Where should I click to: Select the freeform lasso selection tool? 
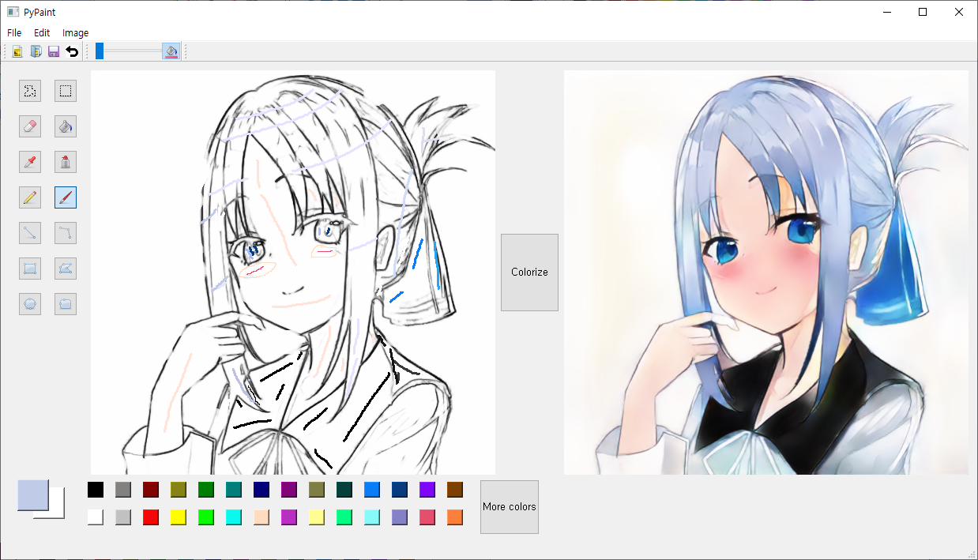[30, 91]
